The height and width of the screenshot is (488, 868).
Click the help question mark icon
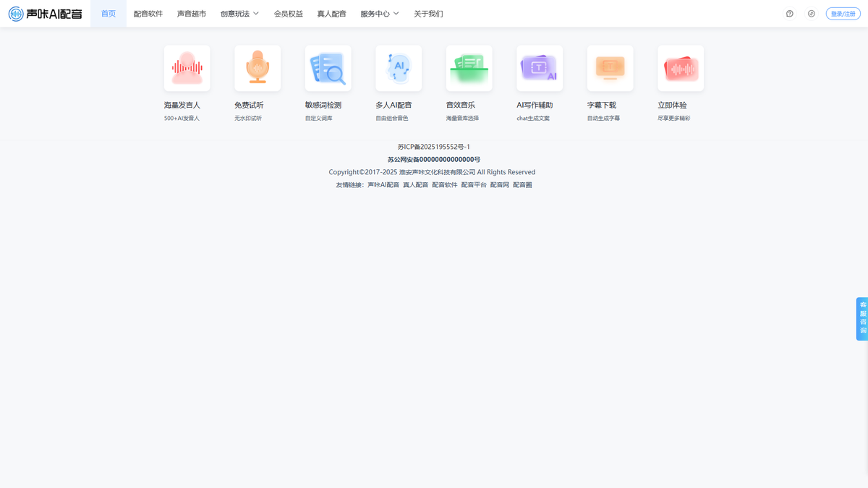click(x=790, y=14)
